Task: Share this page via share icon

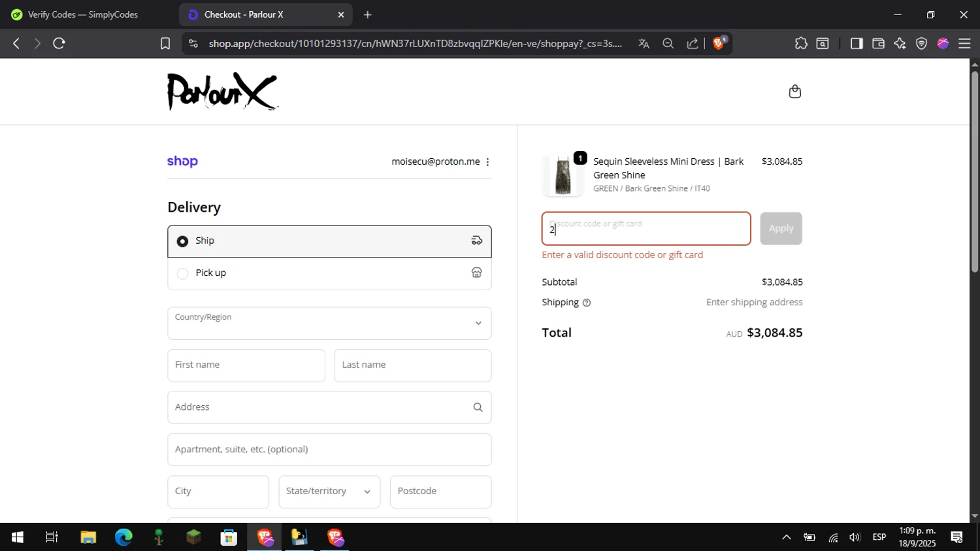Action: pyautogui.click(x=692, y=44)
